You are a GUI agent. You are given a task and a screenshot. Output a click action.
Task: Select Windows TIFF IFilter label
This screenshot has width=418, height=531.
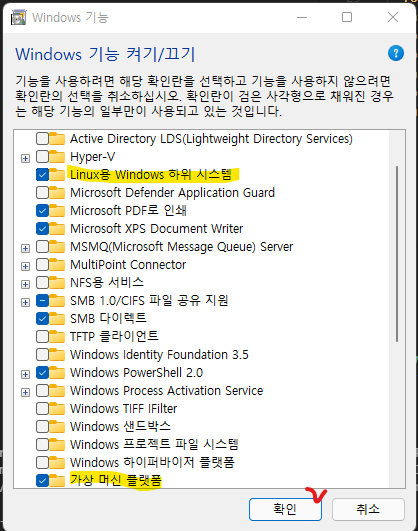[x=123, y=408]
